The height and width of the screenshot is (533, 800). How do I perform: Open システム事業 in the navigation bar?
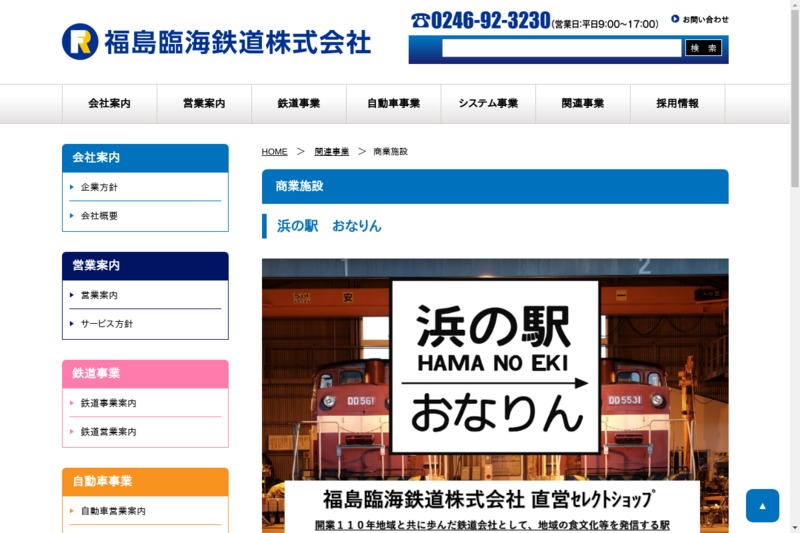[x=488, y=104]
